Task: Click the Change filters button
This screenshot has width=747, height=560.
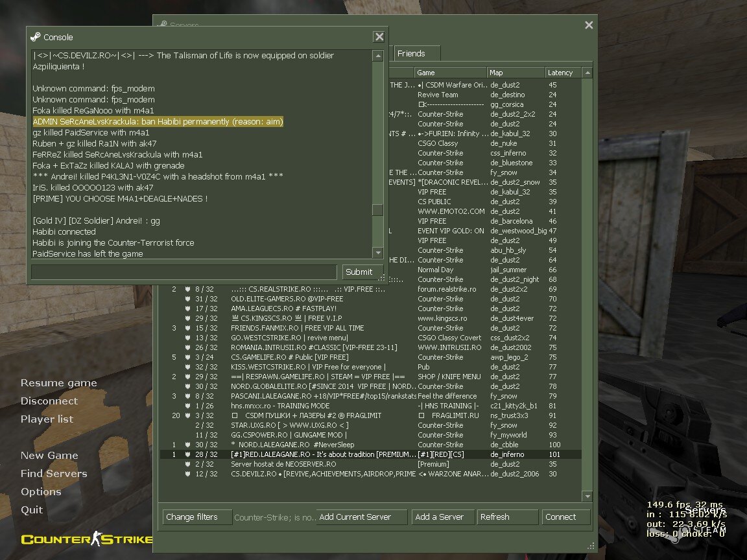Action: click(x=197, y=517)
